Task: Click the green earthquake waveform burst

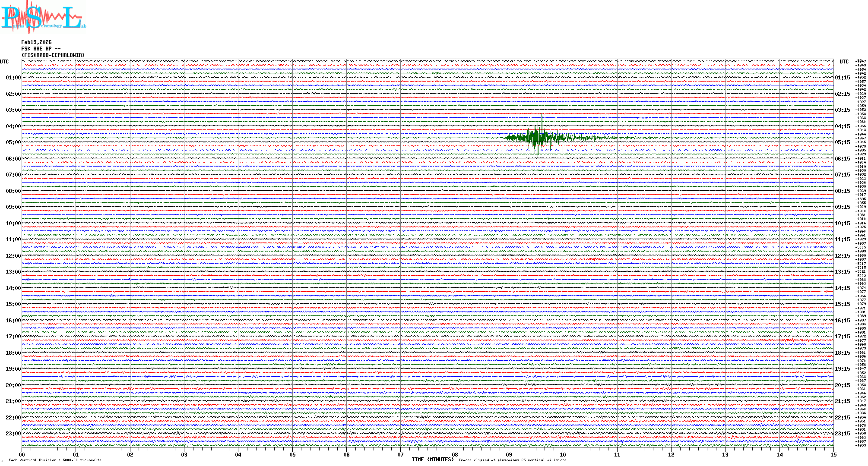Action: [x=538, y=138]
